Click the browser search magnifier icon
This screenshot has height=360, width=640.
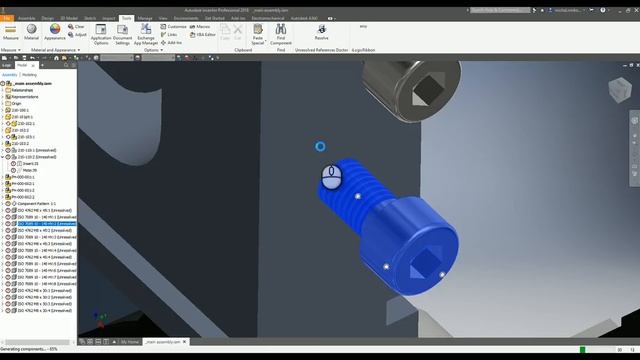click(x=66, y=65)
